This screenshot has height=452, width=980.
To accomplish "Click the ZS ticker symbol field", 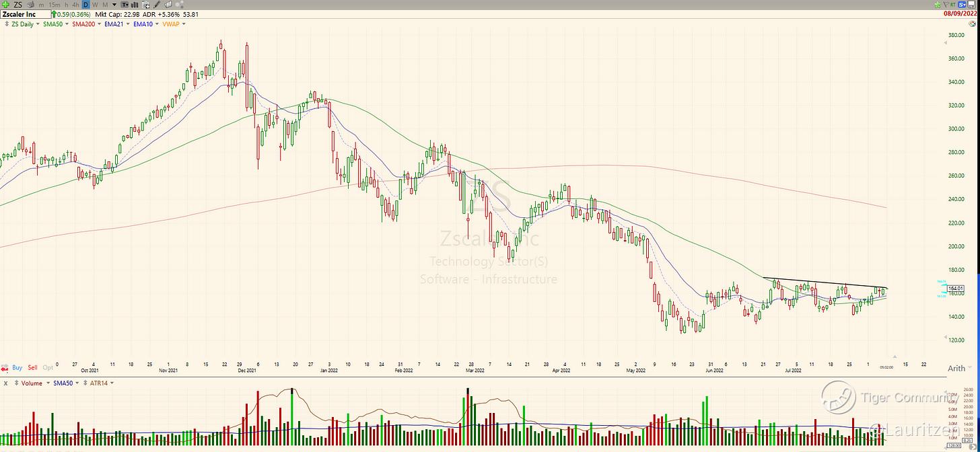I will pos(18,5).
